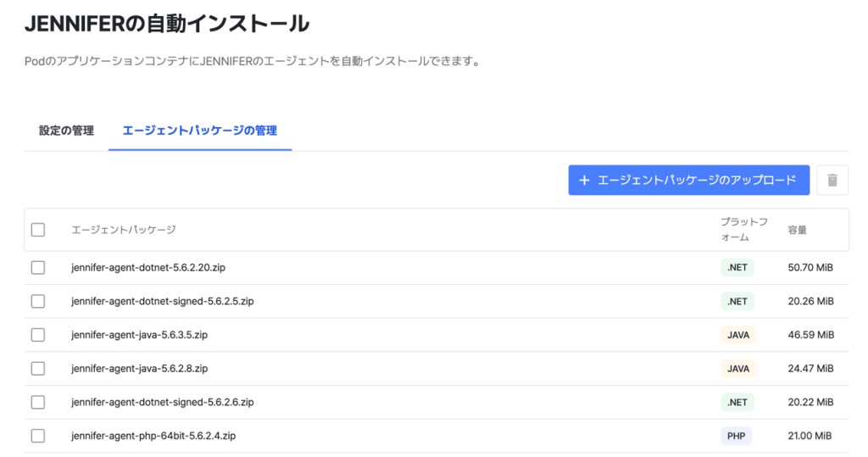Click JAVA badge for jennifer-agent-java-5.6.2.8.zip
Viewport: 868px width, 457px height.
tap(737, 369)
